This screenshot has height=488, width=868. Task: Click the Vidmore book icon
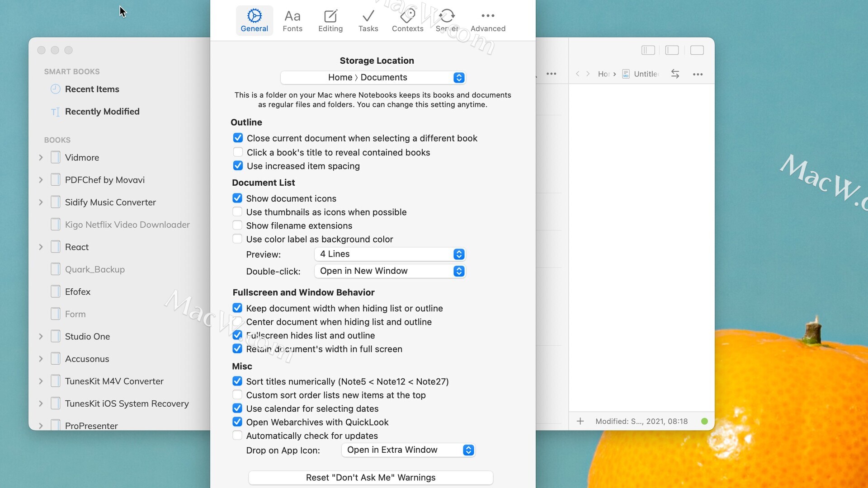coord(55,157)
